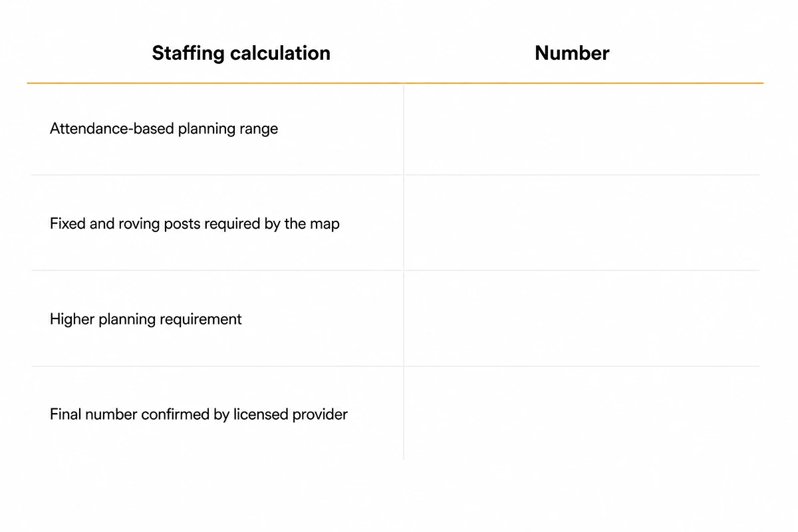Viewport: 798px width, 532px height.
Task: Click the row separator below Attendance-based planning range
Action: [395, 175]
